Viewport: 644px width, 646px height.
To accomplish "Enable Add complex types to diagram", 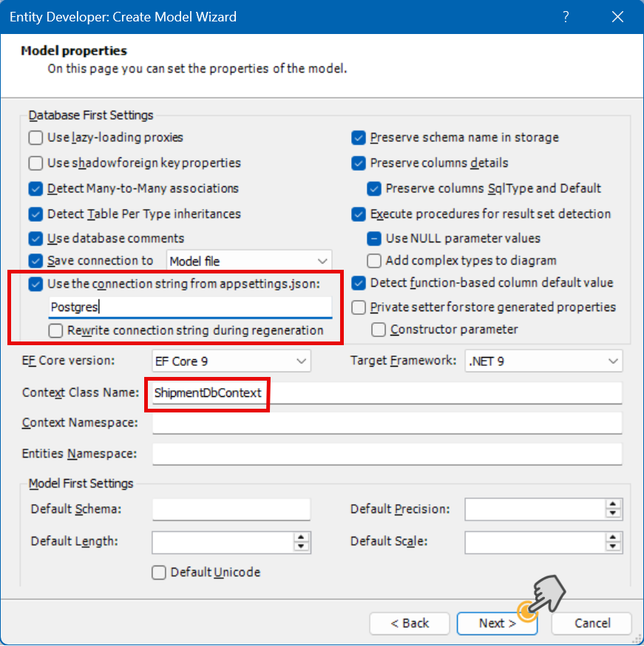I will tap(374, 260).
